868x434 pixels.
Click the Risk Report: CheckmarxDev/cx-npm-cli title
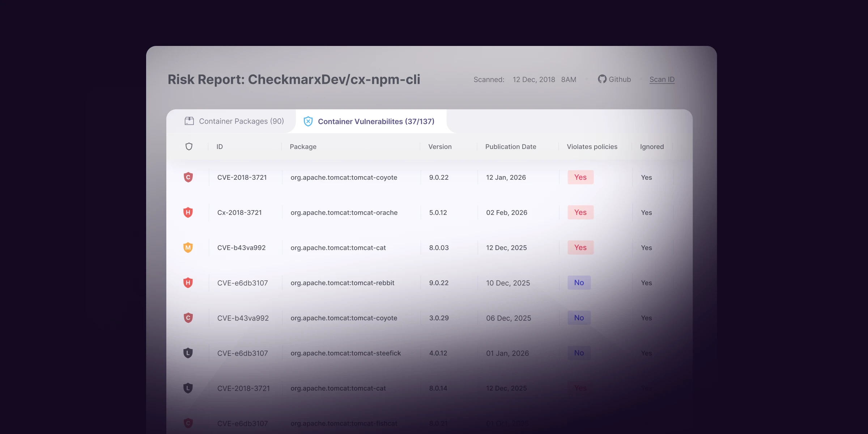tap(294, 80)
